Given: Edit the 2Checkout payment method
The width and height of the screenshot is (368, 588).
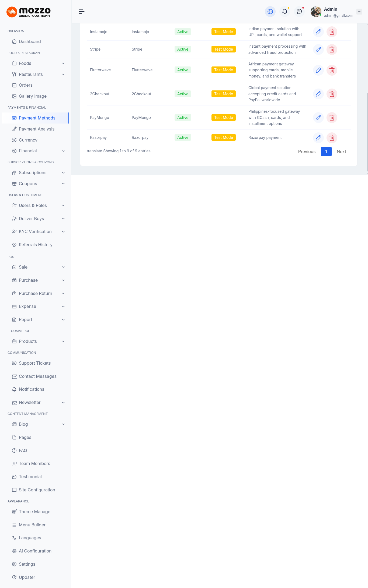Looking at the screenshot, I should (318, 94).
